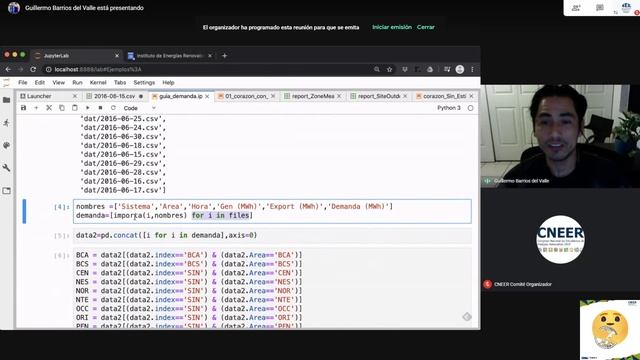Switch to the corazon_Sin_Esti tab
The image size is (640, 360).
445,96
